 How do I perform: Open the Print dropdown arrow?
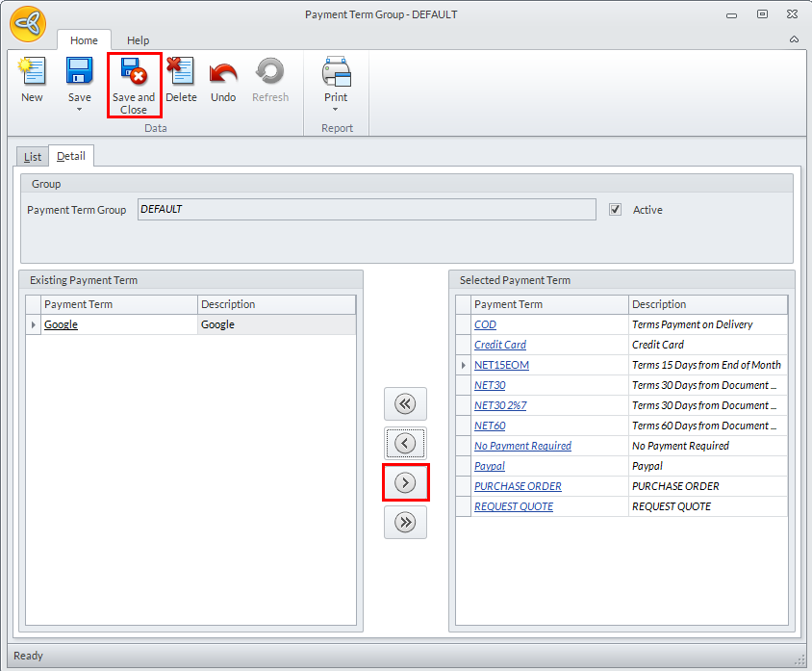(335, 110)
